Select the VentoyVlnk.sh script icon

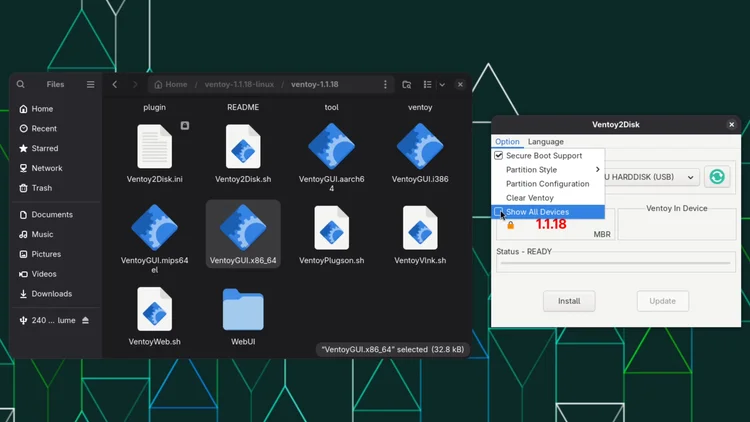coord(420,228)
